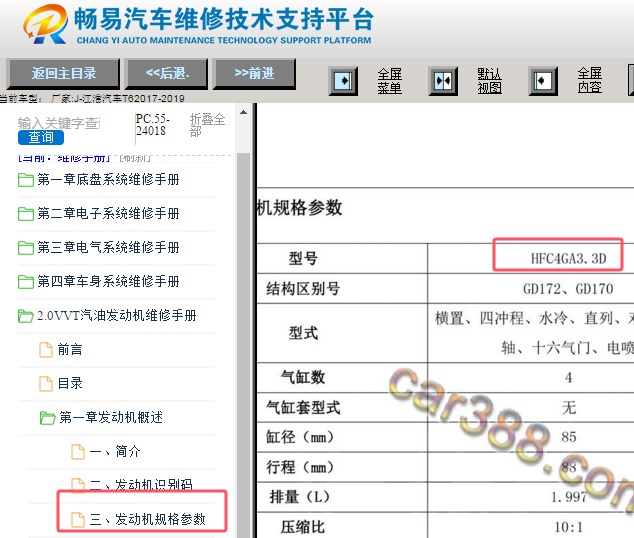Image resolution: width=634 pixels, height=538 pixels.
Task: Expand 第一章底盘系统维修手册 folder
Action: [x=108, y=179]
